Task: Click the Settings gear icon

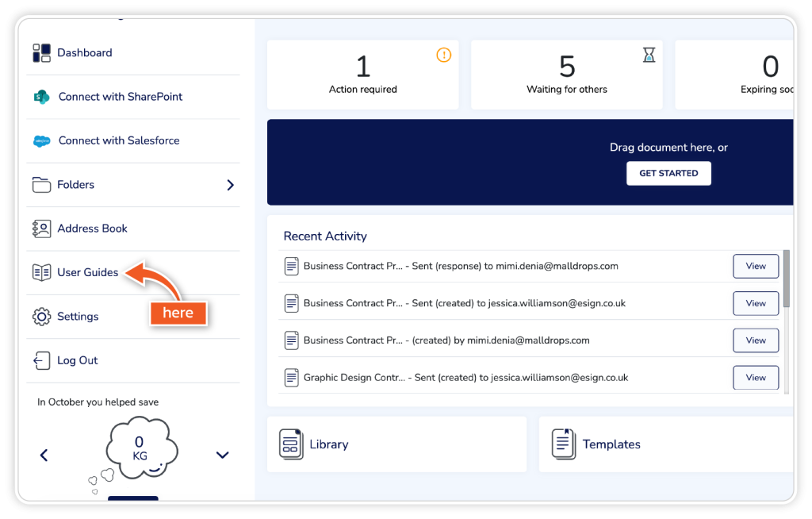Action: 41,317
